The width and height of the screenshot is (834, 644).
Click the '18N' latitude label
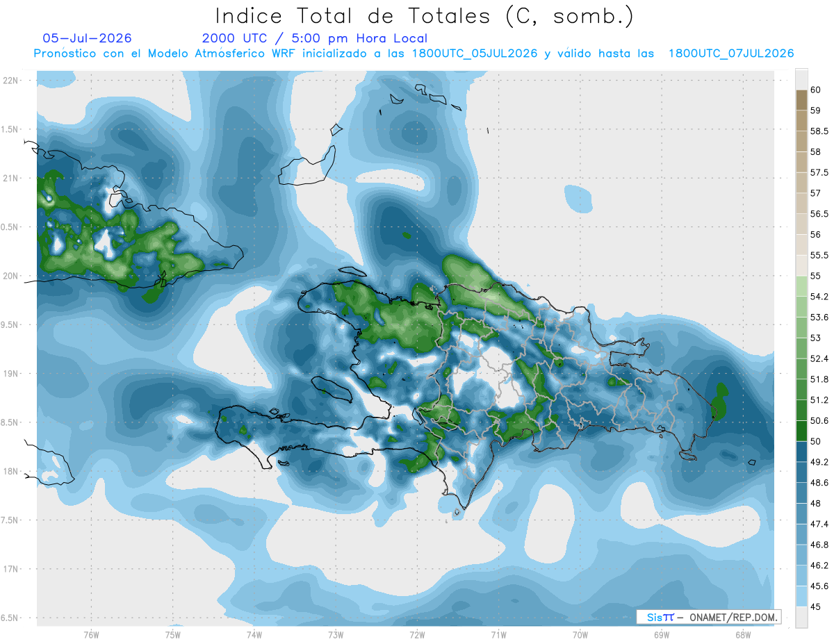click(10, 471)
